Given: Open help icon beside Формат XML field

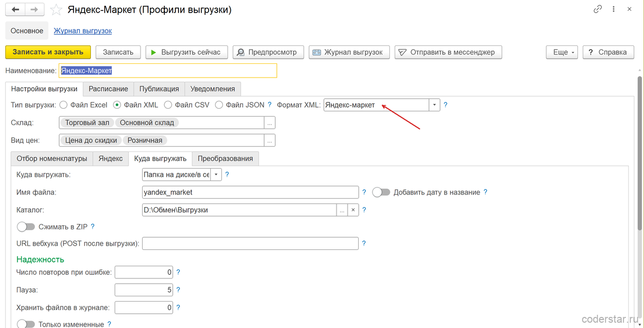Looking at the screenshot, I should coord(445,105).
